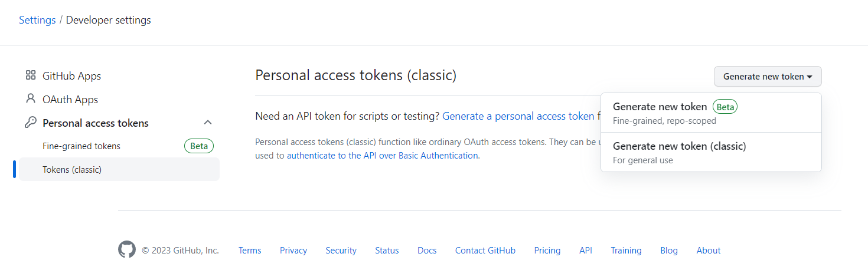Visit the Privacy footer link
868x270 pixels.
pyautogui.click(x=293, y=251)
